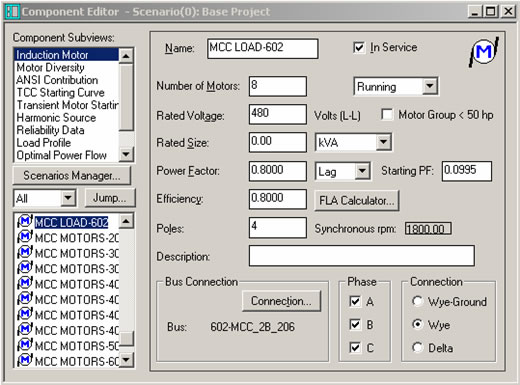Viewport: 520px width, 385px height.
Task: Click the motor icon beside MCC MOTORS-5 entry
Action: coord(25,344)
